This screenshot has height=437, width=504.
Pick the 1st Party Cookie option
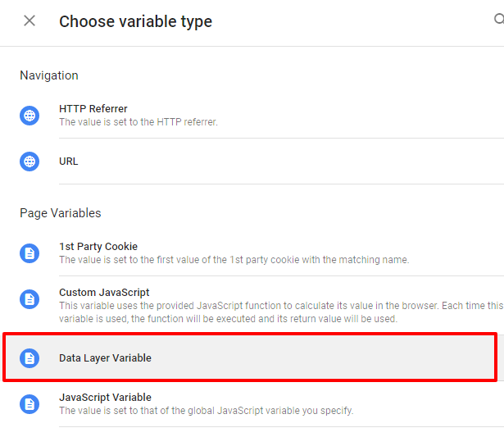(x=98, y=247)
